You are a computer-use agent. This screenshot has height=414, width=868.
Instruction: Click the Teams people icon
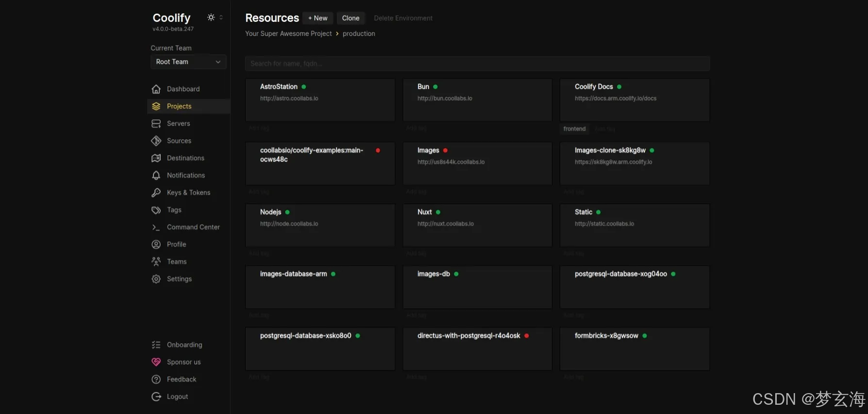156,262
